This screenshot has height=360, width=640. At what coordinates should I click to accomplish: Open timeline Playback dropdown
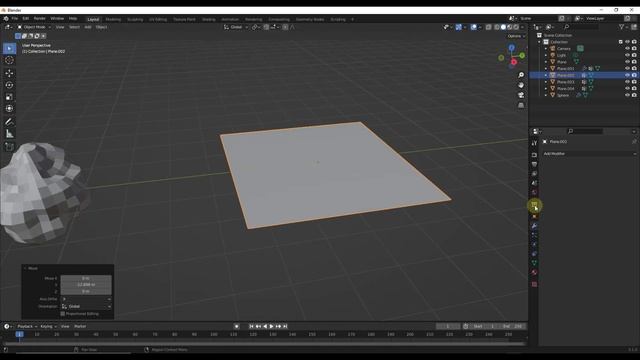27,327
